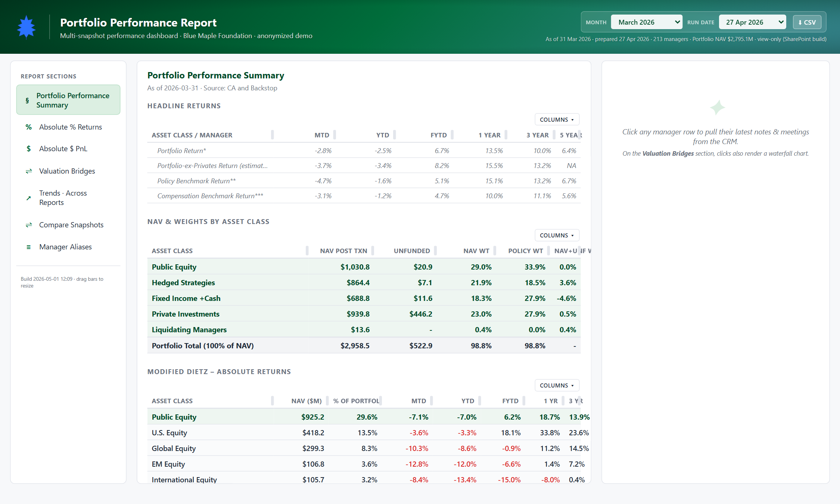Viewport: 840px width, 504px height.
Task: Select the Portfolio-ex-Privates Return row
Action: (x=364, y=165)
